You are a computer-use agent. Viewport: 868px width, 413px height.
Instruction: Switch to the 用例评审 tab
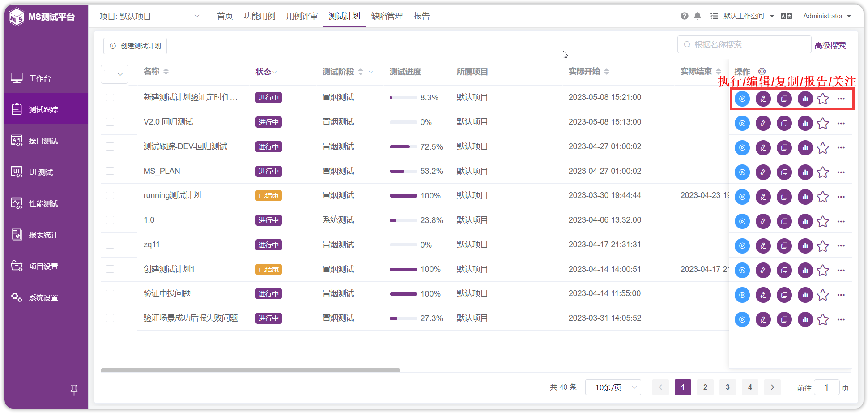click(302, 16)
